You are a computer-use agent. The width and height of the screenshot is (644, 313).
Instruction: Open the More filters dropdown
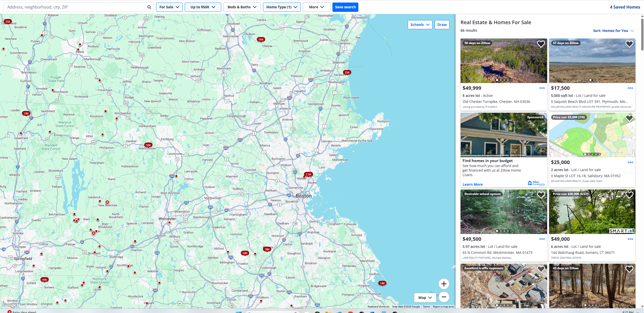coord(316,7)
